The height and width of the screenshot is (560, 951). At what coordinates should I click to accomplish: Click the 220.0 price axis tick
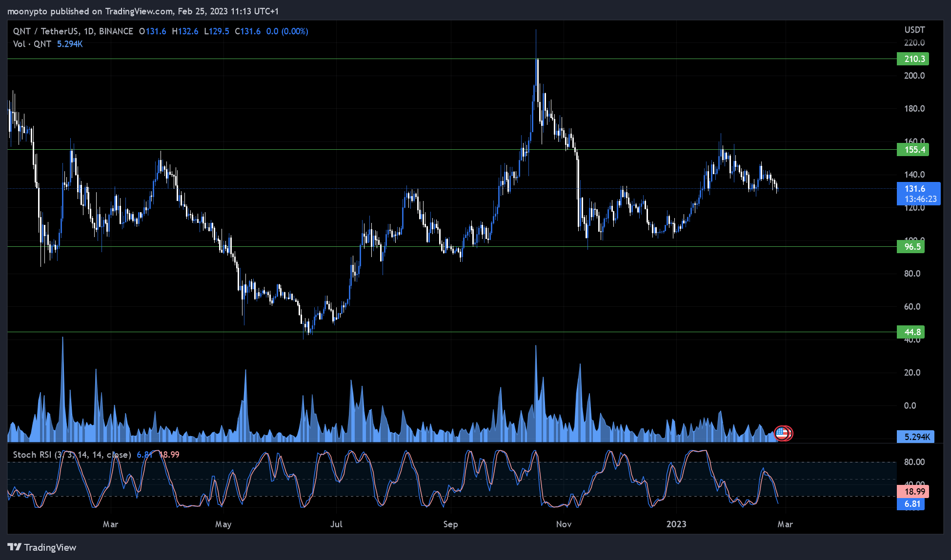coord(914,43)
